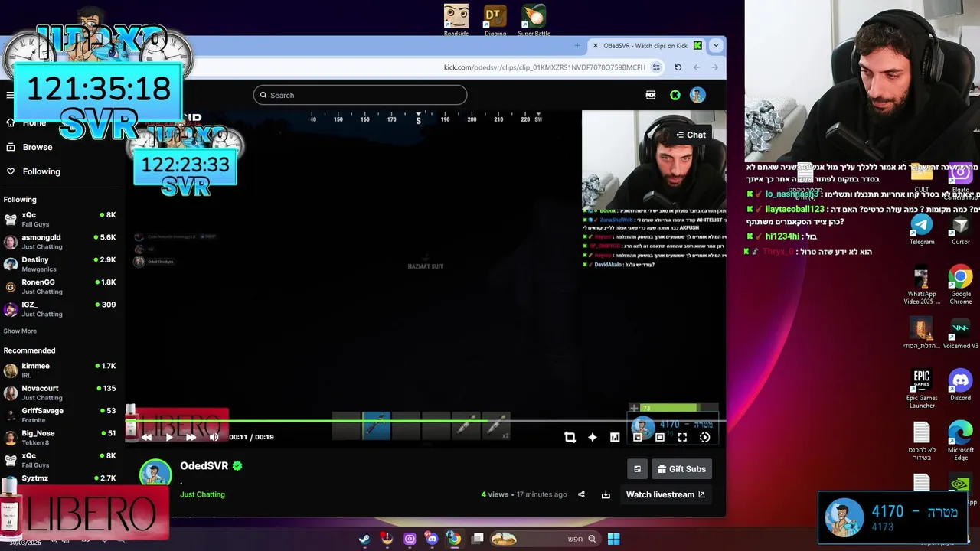980x551 pixels.
Task: Open the playback speed settings icon
Action: [704, 437]
